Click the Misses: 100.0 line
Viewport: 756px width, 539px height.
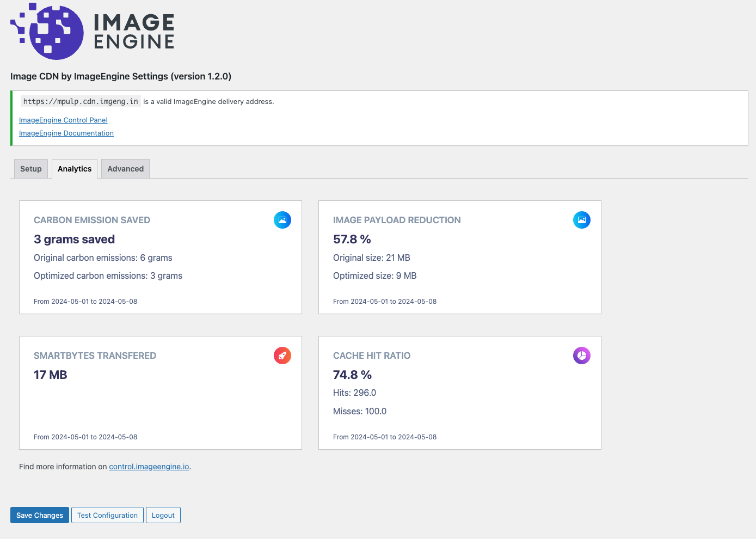(360, 411)
